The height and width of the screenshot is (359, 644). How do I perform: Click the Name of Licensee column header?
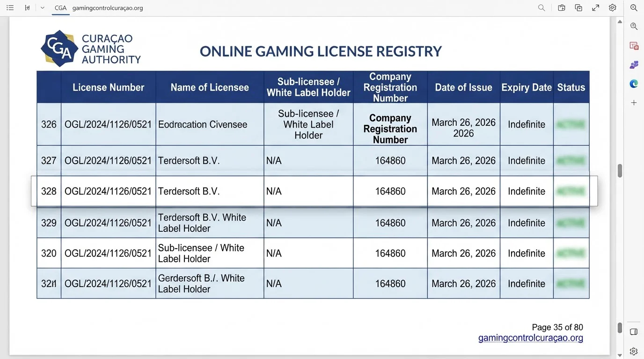coord(210,87)
